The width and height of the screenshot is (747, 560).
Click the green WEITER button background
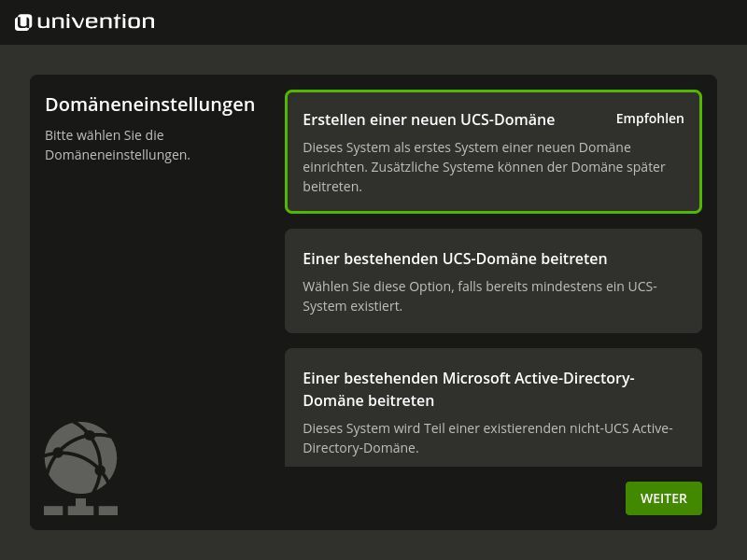point(663,497)
